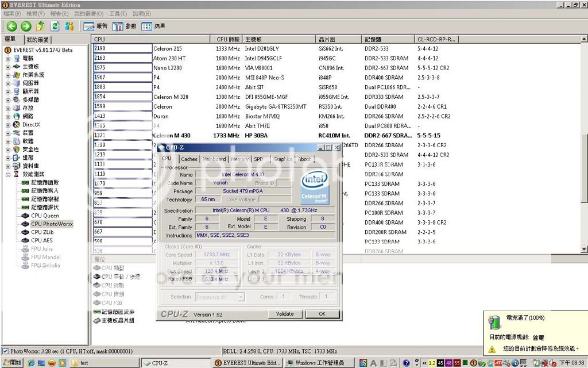Viewport: 588px width, 368px height.
Task: Click the 開始 Start button on taskbar
Action: pos(12,363)
